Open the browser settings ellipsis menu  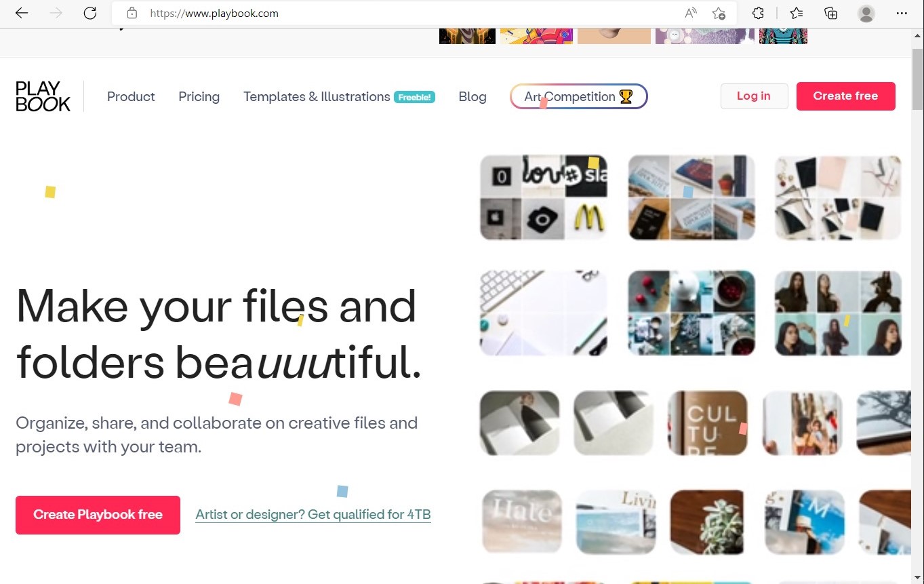(902, 13)
